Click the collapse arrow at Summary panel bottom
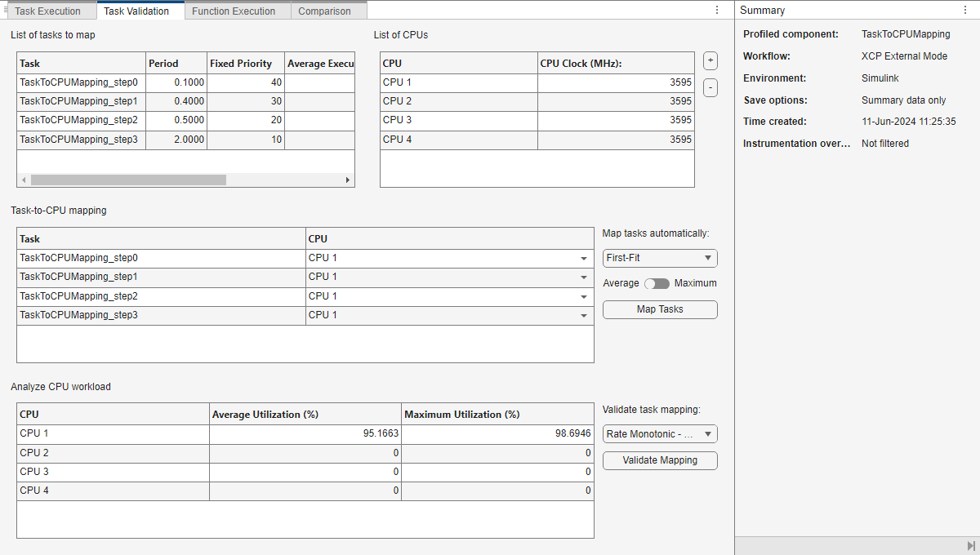This screenshot has height=555, width=980. coord(970,545)
